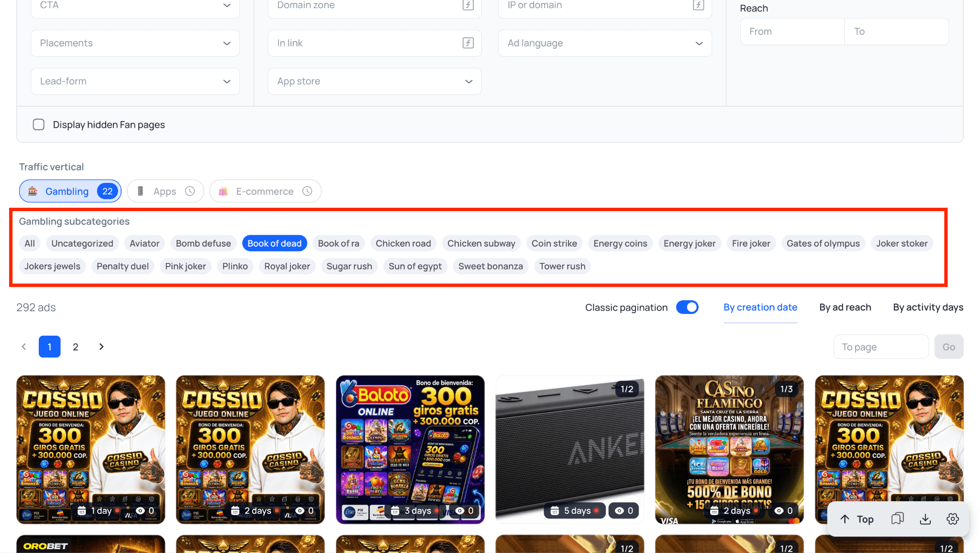Tick the Display hidden Fan pages checkbox
This screenshot has height=553, width=980.
(39, 124)
